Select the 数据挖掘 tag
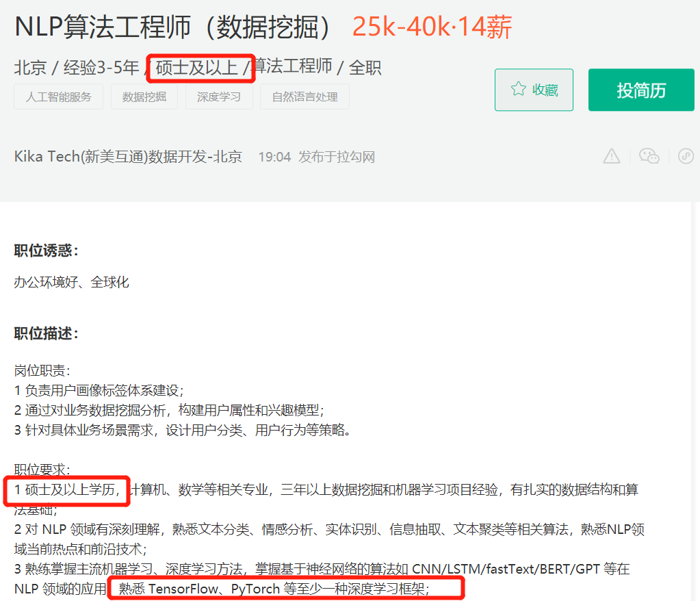Viewport: 700px width, 601px height. [x=144, y=97]
